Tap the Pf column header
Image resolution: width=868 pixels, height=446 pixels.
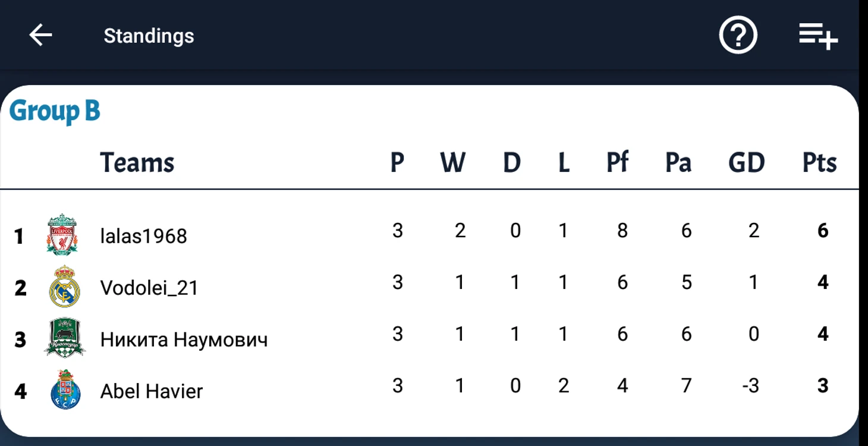pyautogui.click(x=617, y=162)
